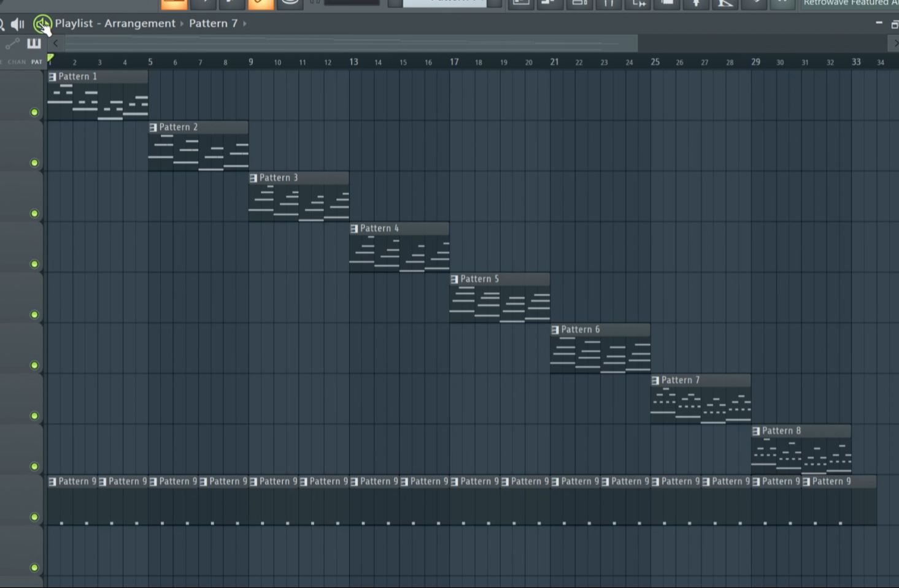Open the Pattern 6 clip menu icon

click(x=555, y=330)
